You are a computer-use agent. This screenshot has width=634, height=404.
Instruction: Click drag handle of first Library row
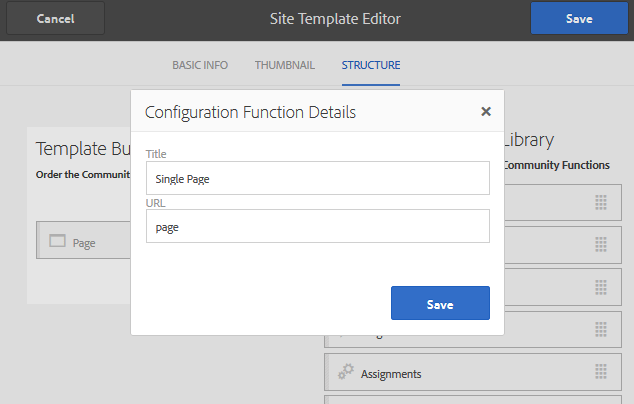point(601,201)
